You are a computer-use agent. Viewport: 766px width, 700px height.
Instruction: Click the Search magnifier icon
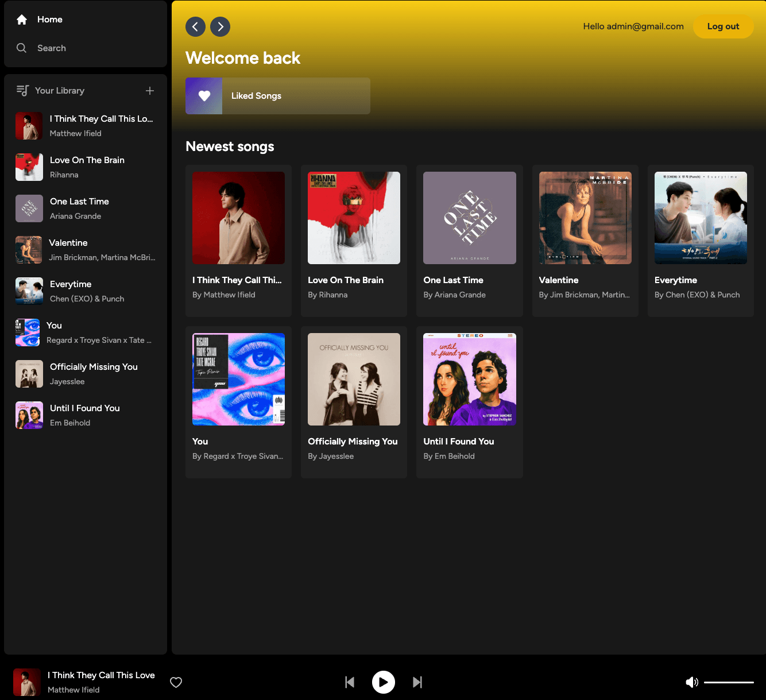coord(21,48)
